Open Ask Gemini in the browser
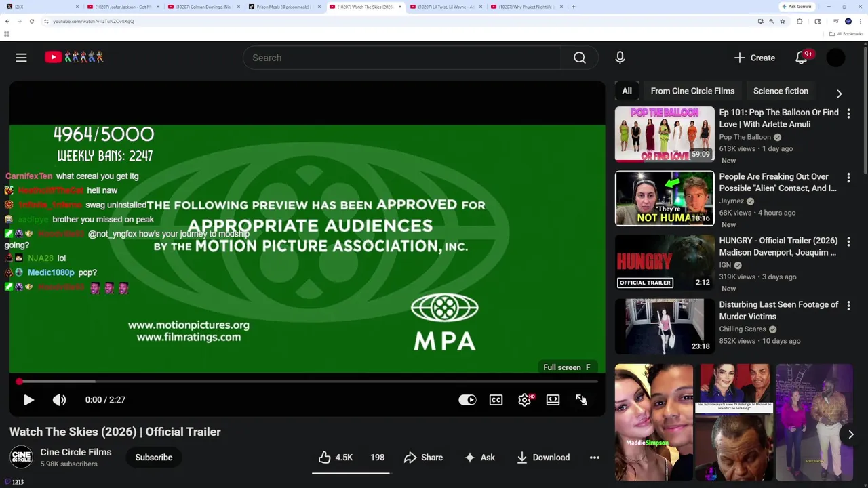The width and height of the screenshot is (868, 488). pyautogui.click(x=797, y=7)
